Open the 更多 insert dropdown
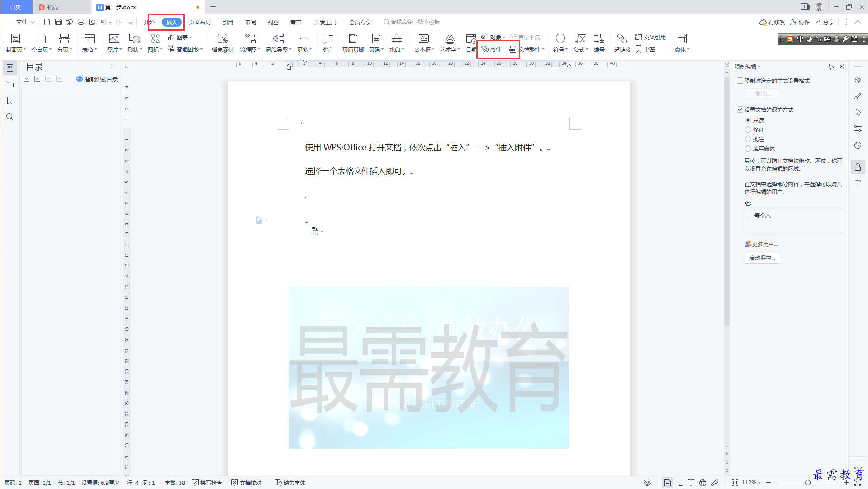868x489 pixels. (304, 43)
